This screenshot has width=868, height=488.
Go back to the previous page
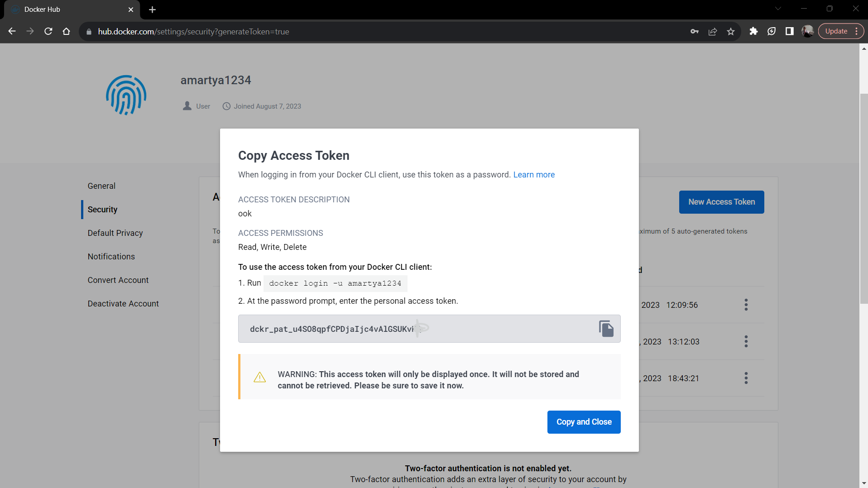coord(12,31)
